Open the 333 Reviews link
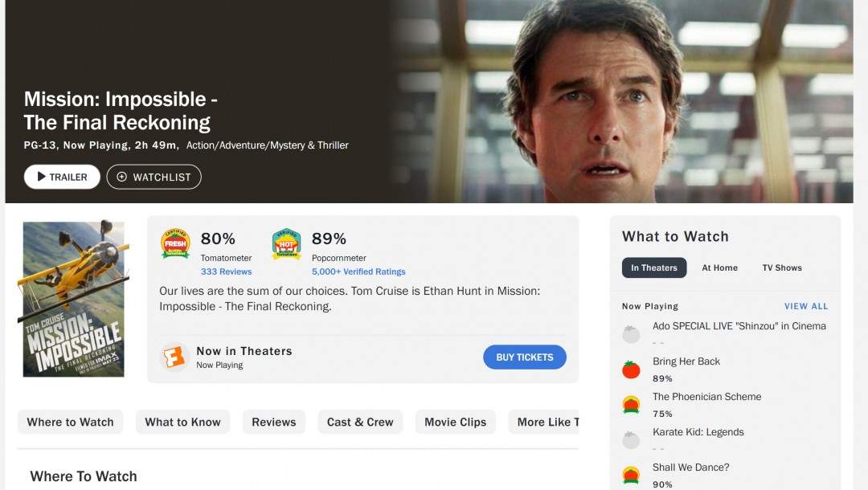Image resolution: width=868 pixels, height=490 pixels. pos(226,272)
